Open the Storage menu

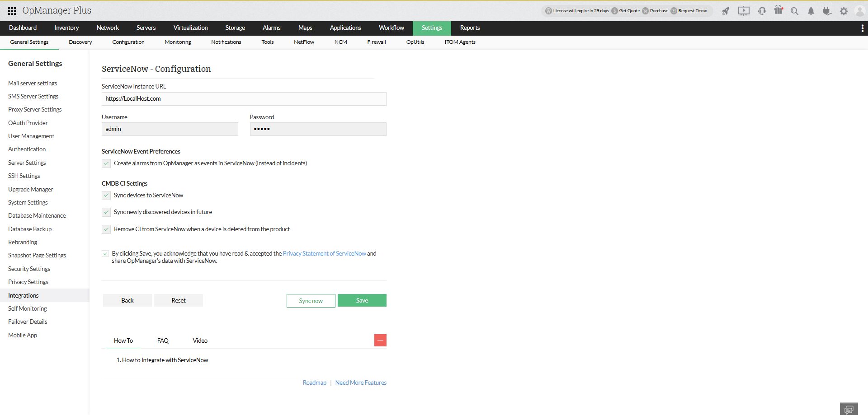click(235, 28)
